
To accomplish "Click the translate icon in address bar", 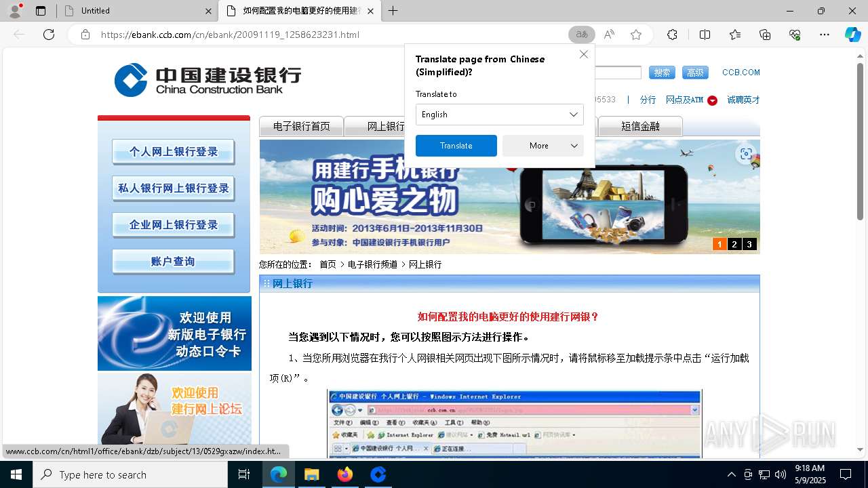I will pyautogui.click(x=582, y=35).
